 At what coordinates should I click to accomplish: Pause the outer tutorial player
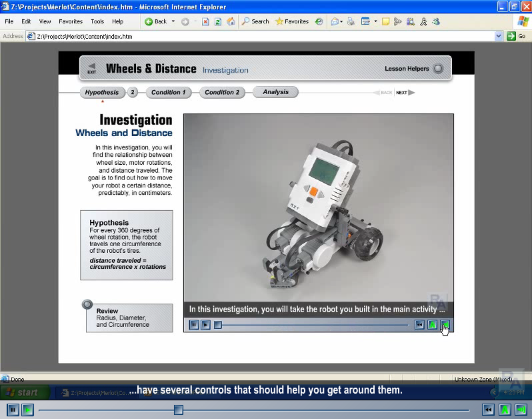coord(13,410)
